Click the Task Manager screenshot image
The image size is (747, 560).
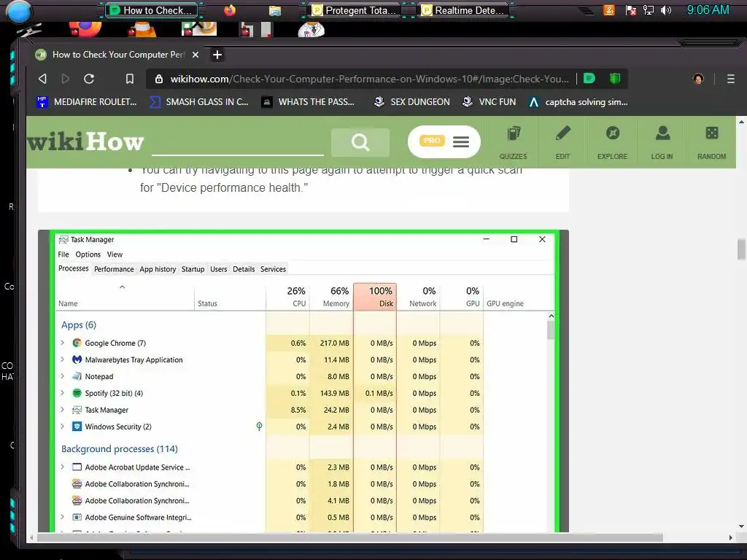(x=303, y=381)
